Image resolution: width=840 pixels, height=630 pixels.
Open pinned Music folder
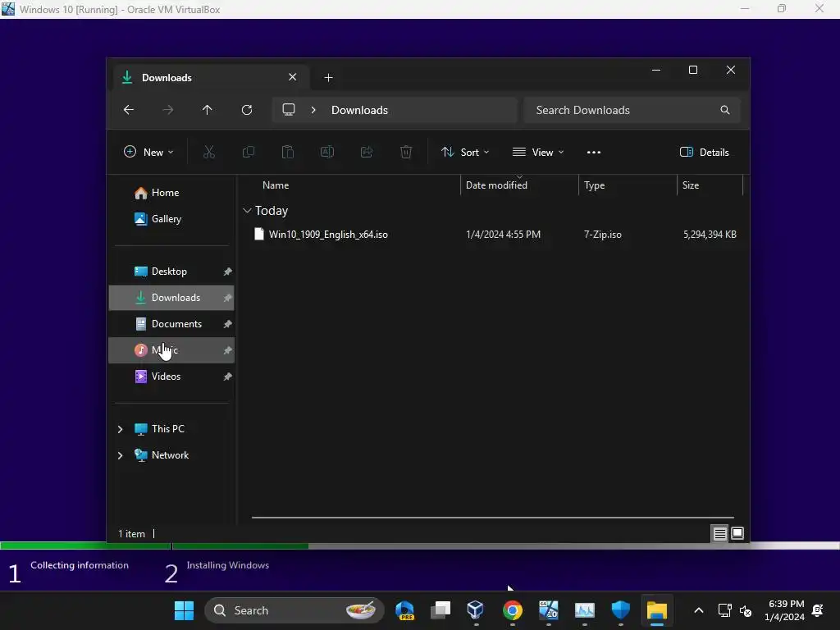171,349
